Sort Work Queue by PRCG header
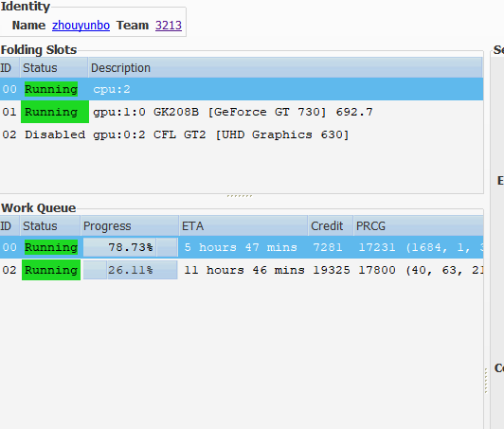Viewport: 504px width, 429px height. [x=418, y=226]
